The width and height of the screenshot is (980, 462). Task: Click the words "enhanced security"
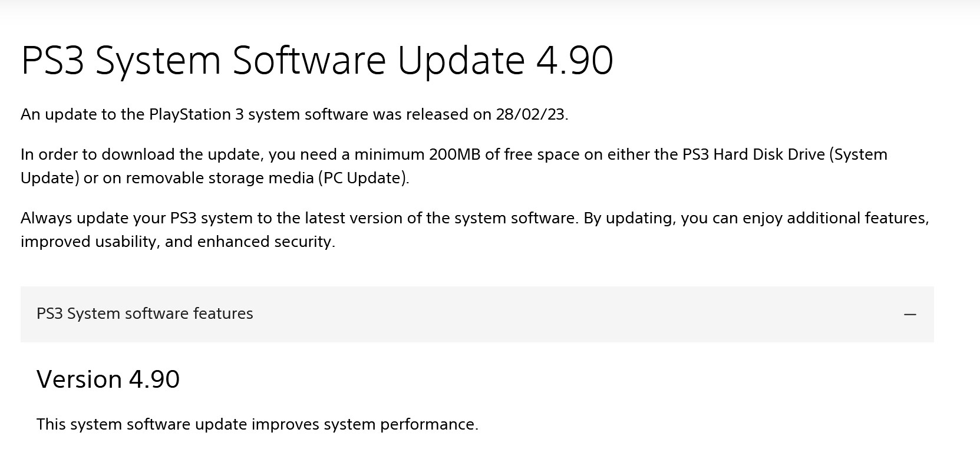(x=265, y=242)
